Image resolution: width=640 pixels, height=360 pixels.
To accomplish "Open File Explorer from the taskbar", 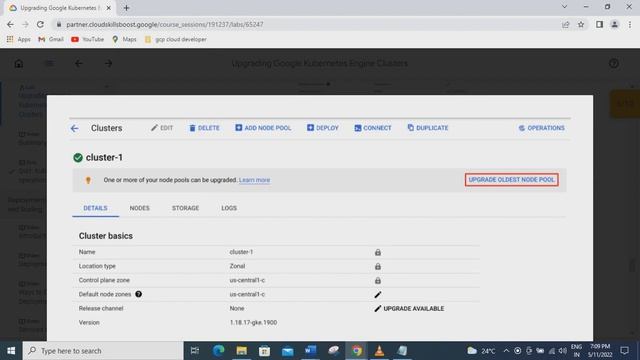I will [x=242, y=351].
